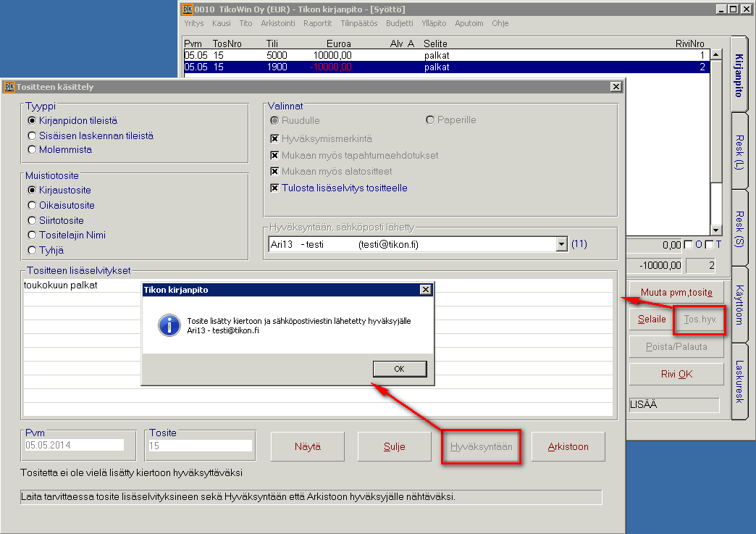Open the Aputoim menu

coord(469,23)
